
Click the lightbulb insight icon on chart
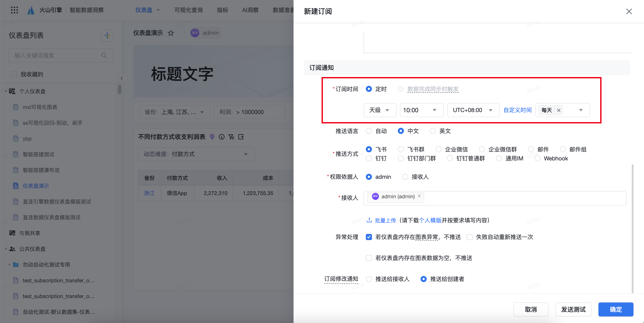coord(212,137)
